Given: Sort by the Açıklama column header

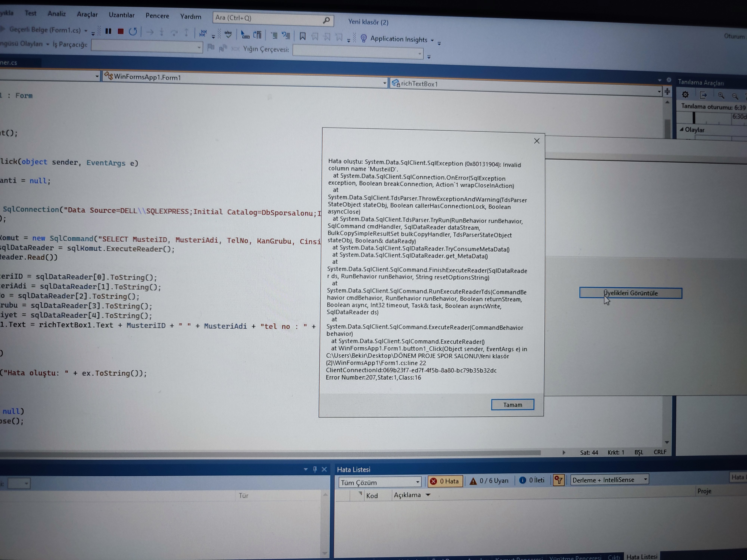Looking at the screenshot, I should (407, 495).
